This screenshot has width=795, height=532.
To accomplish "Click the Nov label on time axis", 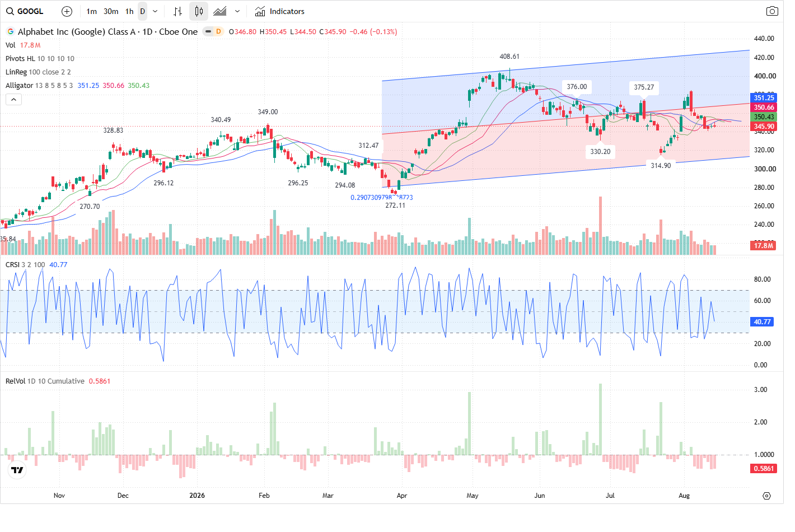I will [59, 496].
